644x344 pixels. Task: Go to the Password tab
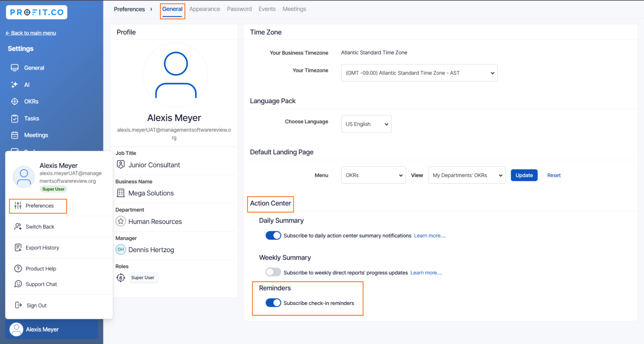point(239,9)
